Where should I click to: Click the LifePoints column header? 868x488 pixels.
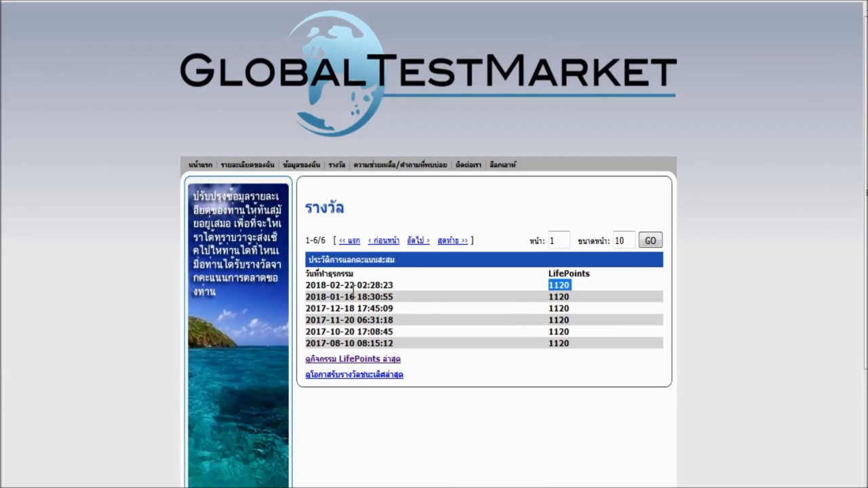(569, 274)
